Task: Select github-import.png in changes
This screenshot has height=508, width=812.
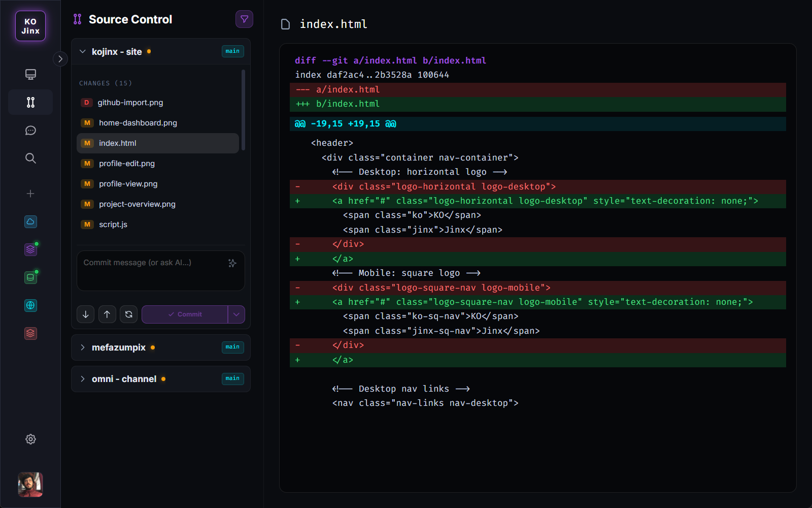Action: 158,103
